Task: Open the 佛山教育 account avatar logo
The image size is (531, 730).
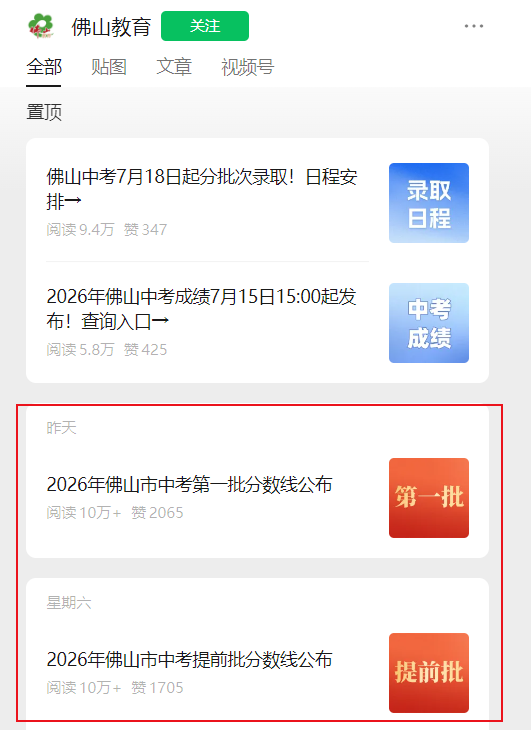Action: pos(41,26)
